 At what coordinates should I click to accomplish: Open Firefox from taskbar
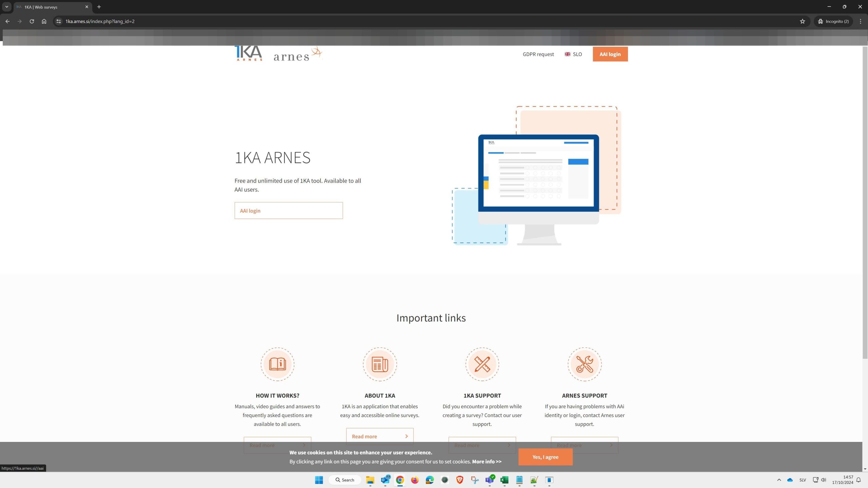(415, 480)
